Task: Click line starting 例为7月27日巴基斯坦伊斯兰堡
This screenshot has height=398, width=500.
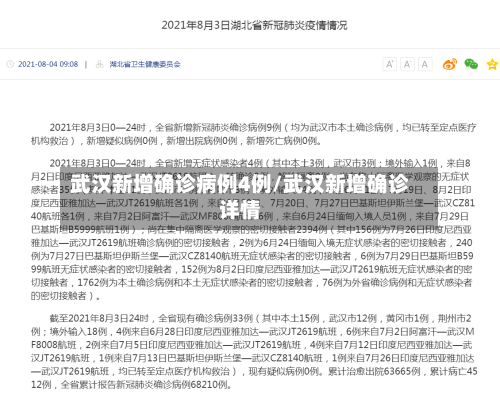Action: [x=252, y=256]
